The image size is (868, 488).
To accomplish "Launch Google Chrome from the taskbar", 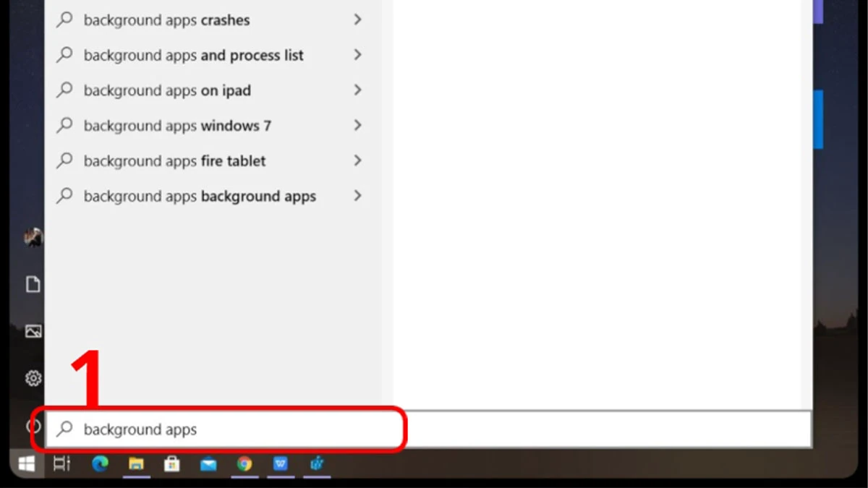I will pyautogui.click(x=244, y=464).
